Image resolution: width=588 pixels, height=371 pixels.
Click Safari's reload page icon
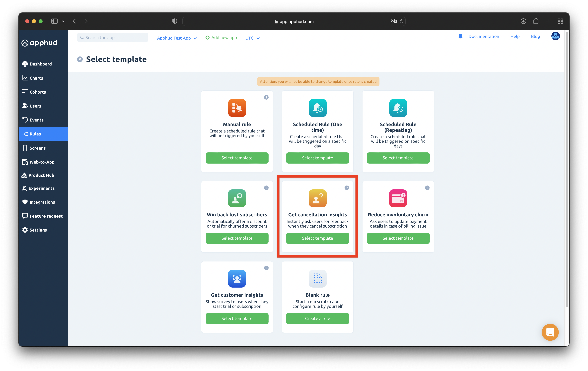401,21
